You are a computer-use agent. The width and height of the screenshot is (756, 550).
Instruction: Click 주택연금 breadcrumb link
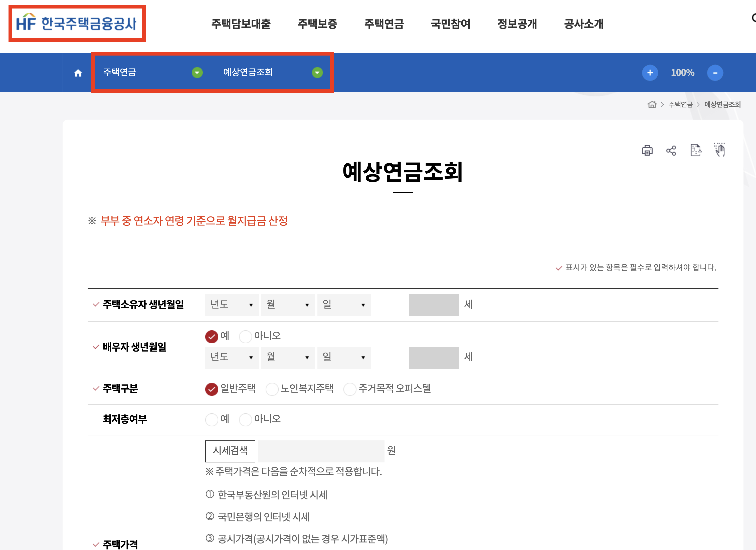click(680, 105)
